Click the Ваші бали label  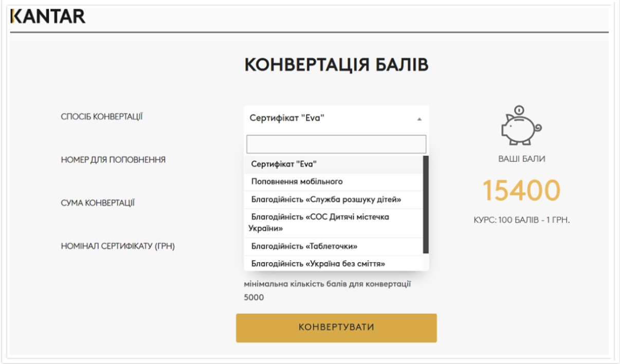click(x=521, y=159)
